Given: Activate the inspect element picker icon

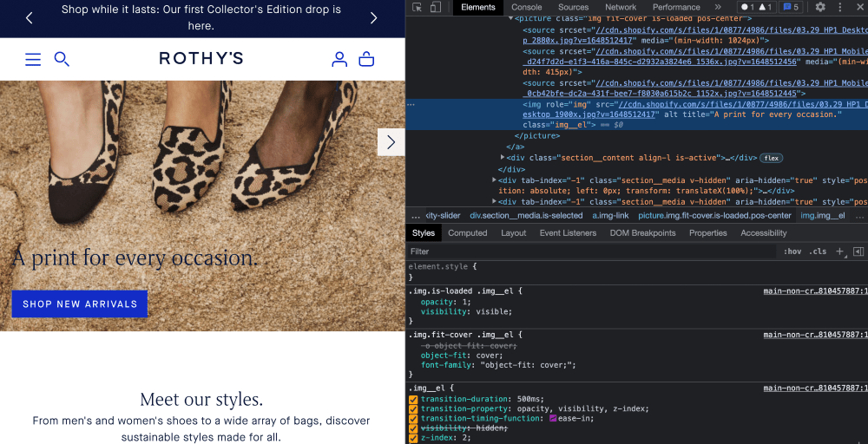Looking at the screenshot, I should coord(418,7).
